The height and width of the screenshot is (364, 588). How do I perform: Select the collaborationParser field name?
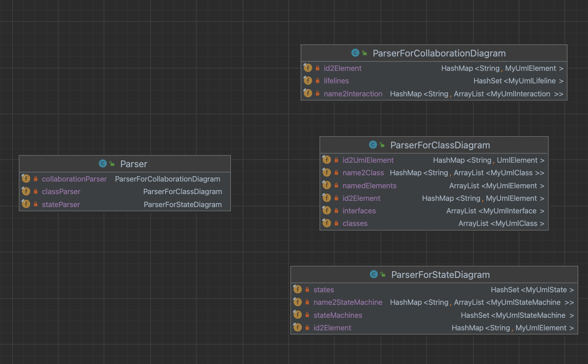pos(74,179)
